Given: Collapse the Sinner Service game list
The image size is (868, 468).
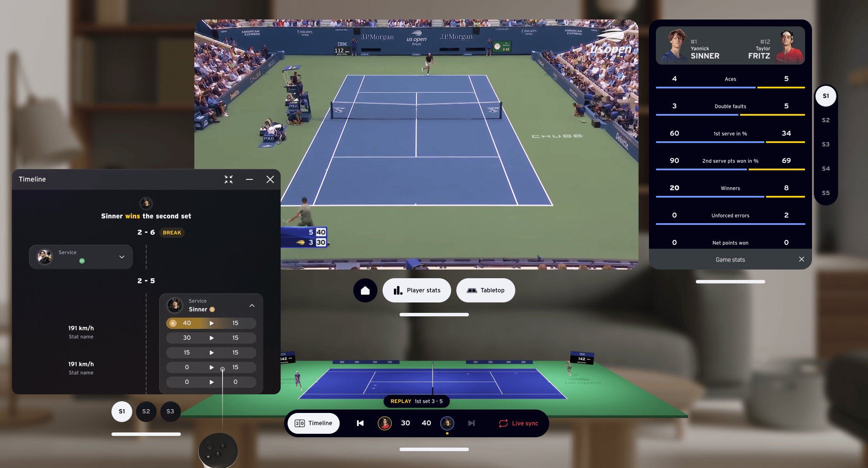Looking at the screenshot, I should point(252,305).
